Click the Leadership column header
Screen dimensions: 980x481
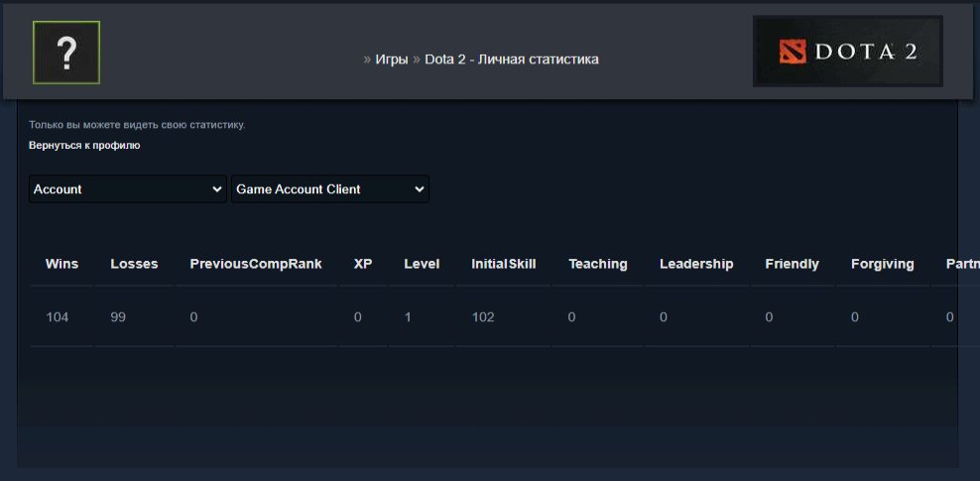(696, 264)
